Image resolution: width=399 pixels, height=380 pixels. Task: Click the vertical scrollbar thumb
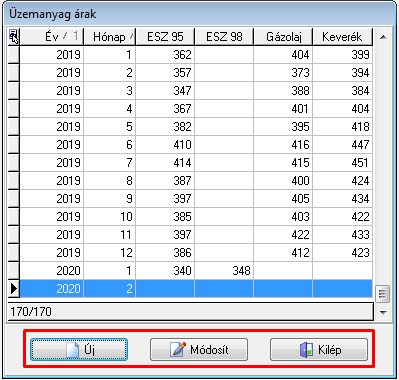[x=382, y=294]
